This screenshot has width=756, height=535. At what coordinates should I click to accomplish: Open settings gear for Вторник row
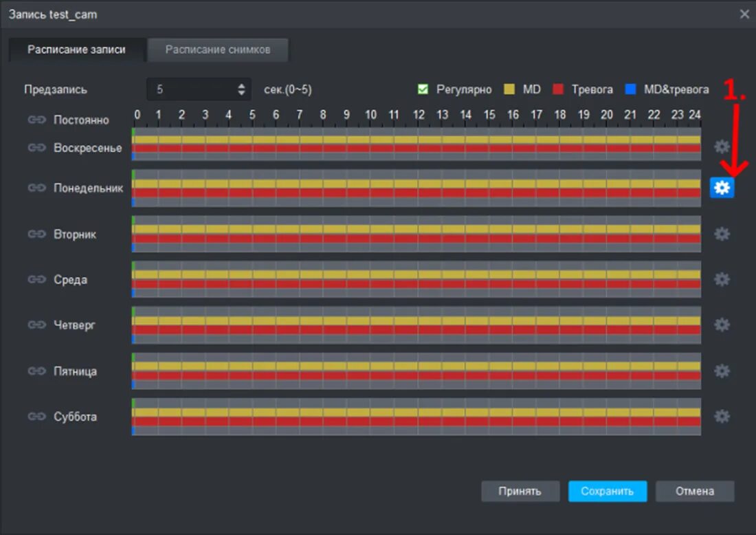tap(722, 234)
